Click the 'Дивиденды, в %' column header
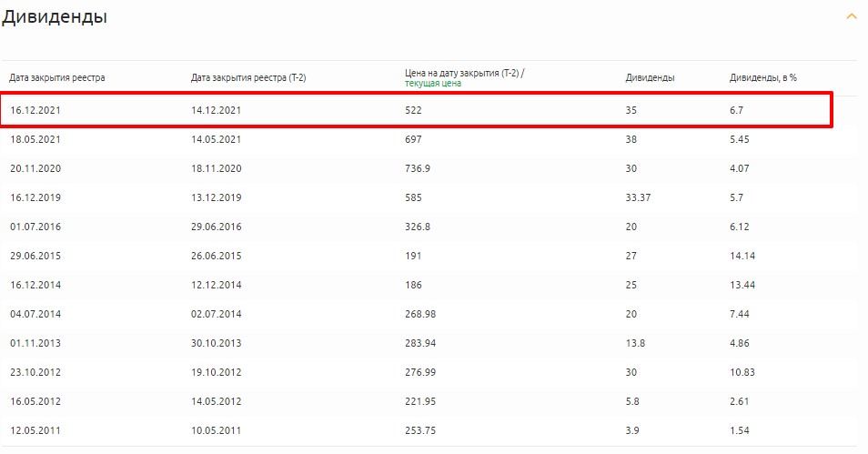 762,77
